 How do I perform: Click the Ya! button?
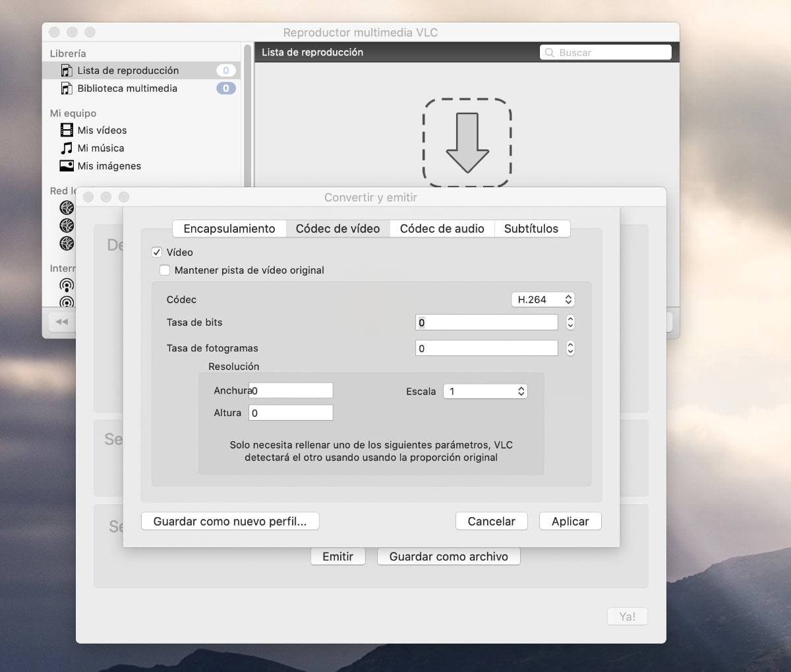point(628,617)
